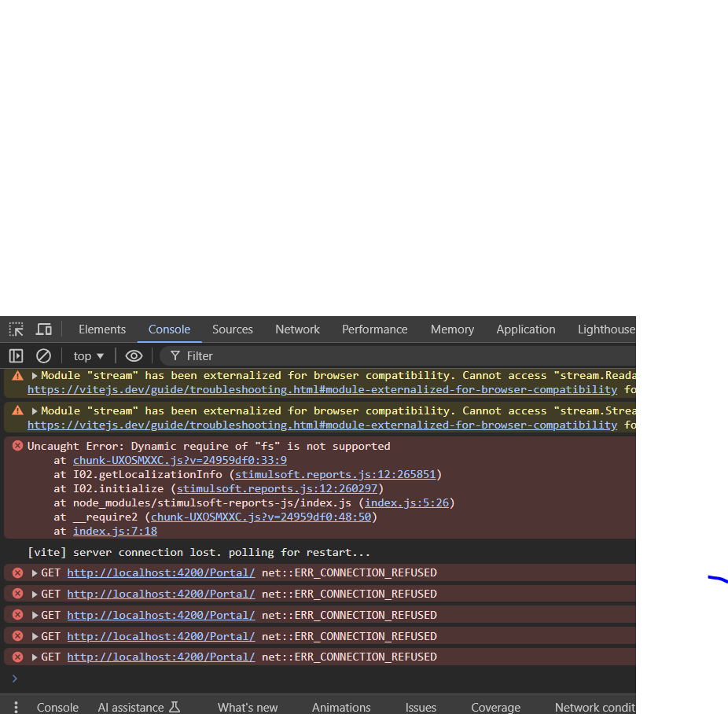Open the Animations drawer tab
Screen dimensions: 728x714
[x=341, y=707]
